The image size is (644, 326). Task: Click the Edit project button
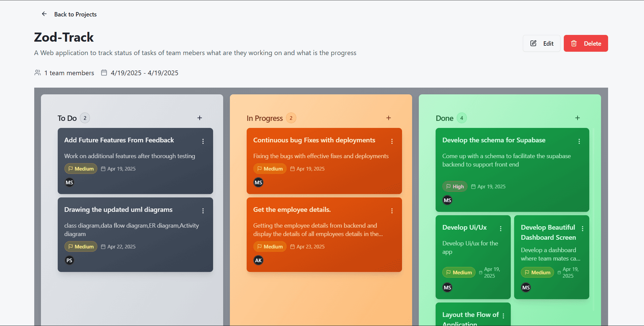point(541,43)
